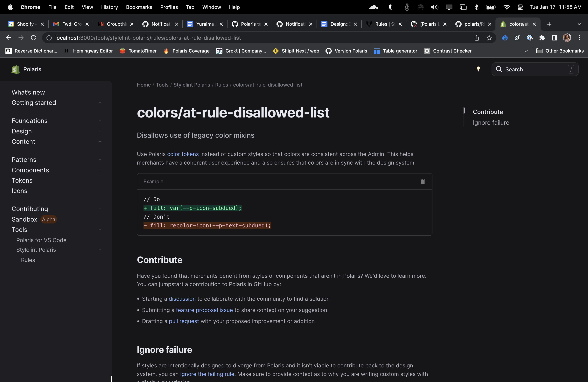
Task: Click the share page icon in the address bar
Action: click(477, 38)
